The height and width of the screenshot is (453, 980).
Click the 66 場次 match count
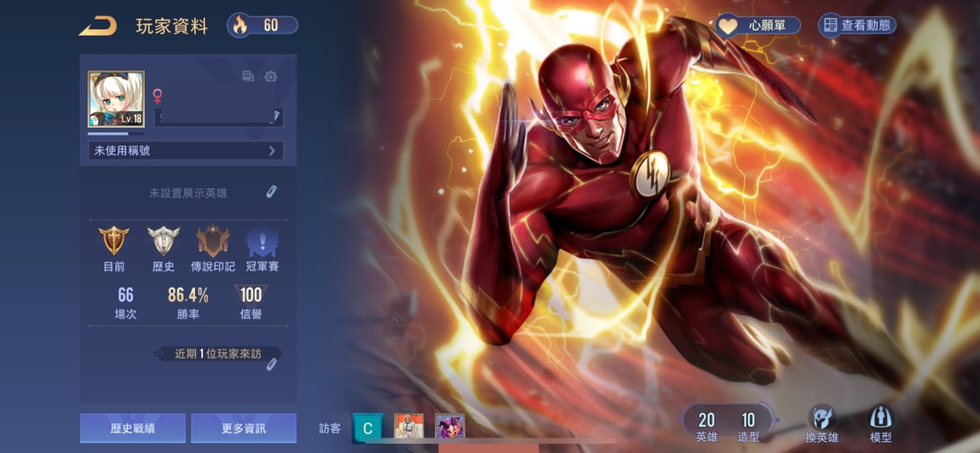click(x=125, y=303)
